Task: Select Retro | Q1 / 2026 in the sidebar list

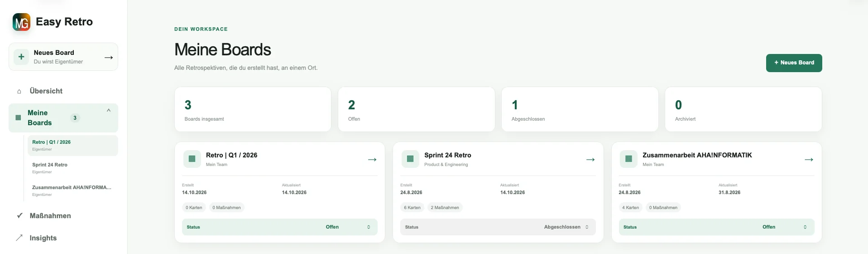Action: pyautogui.click(x=72, y=146)
